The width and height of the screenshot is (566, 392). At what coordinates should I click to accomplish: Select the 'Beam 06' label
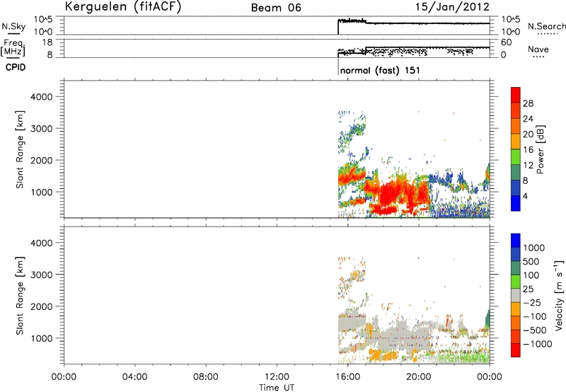click(x=276, y=8)
